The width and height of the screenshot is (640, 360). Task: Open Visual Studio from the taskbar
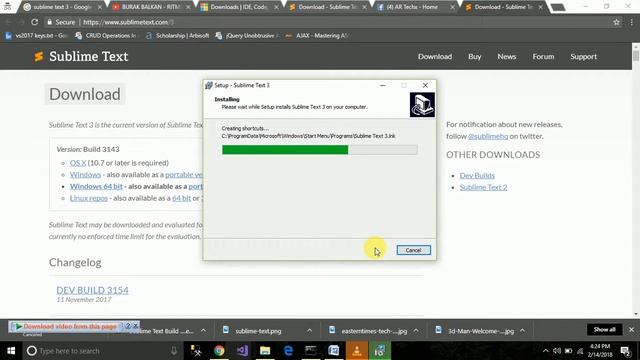(x=242, y=351)
